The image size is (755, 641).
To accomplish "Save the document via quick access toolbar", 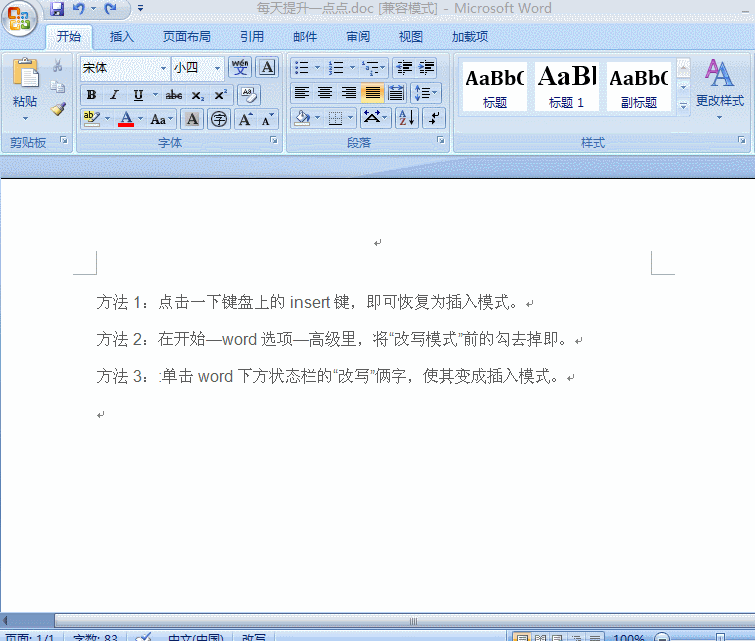I will pyautogui.click(x=57, y=9).
